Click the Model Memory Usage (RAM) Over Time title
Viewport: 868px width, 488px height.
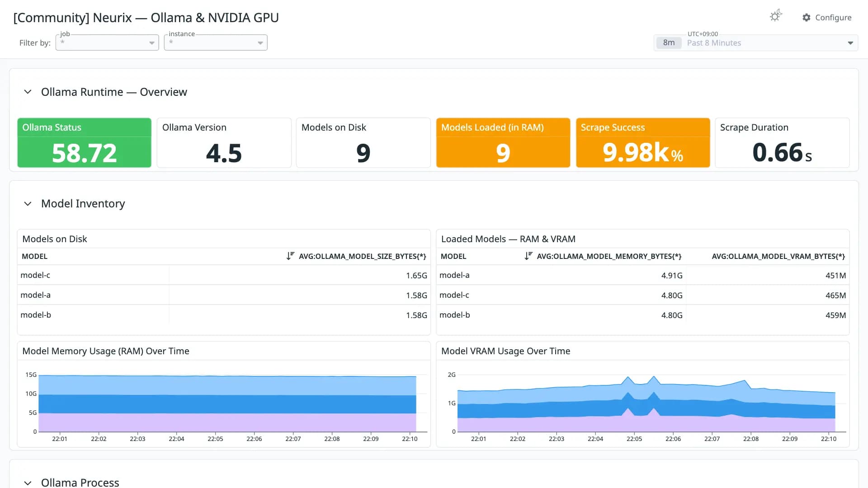point(106,351)
